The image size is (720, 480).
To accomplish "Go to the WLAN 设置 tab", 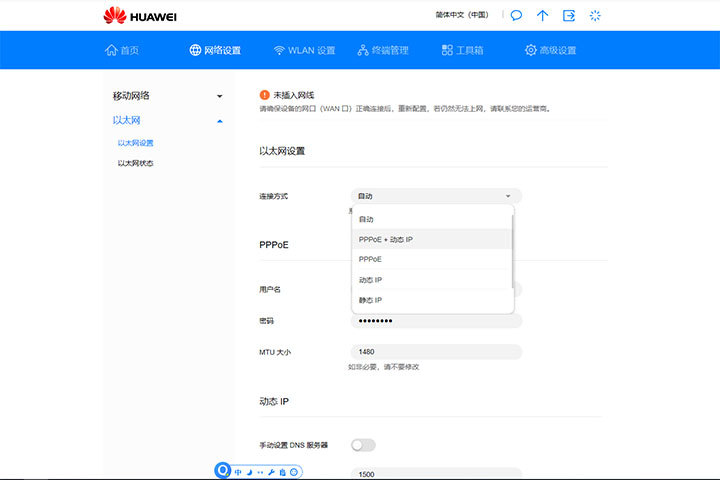I will point(304,50).
